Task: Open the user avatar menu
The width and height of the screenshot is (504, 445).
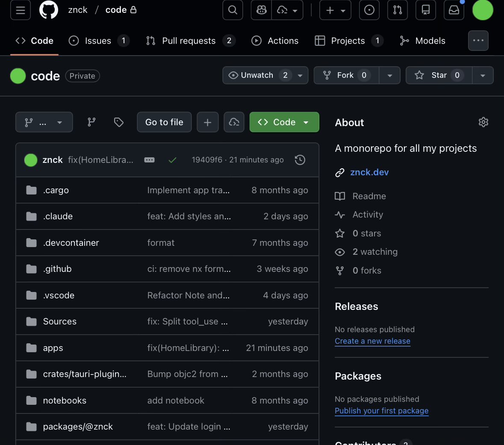Action: (483, 10)
